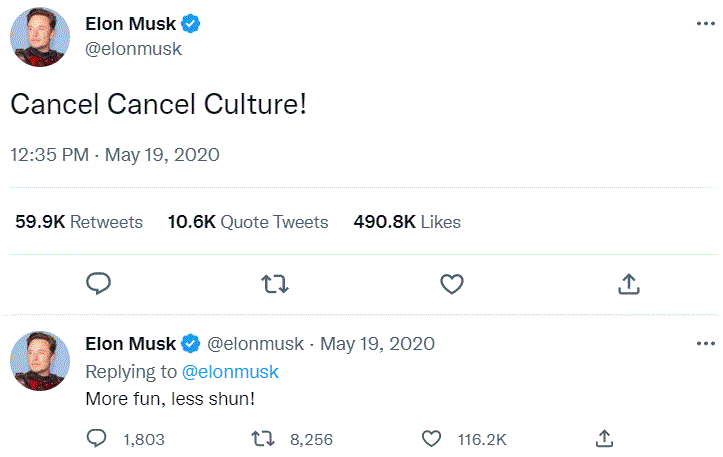Image resolution: width=723 pixels, height=457 pixels.
Task: Reply to the More fun, less shun tweet
Action: [96, 439]
